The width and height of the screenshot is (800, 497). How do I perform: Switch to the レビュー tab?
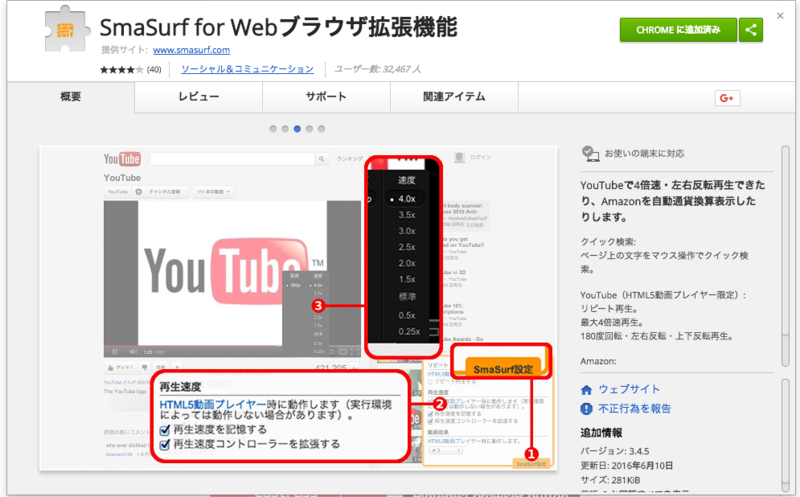(x=198, y=97)
